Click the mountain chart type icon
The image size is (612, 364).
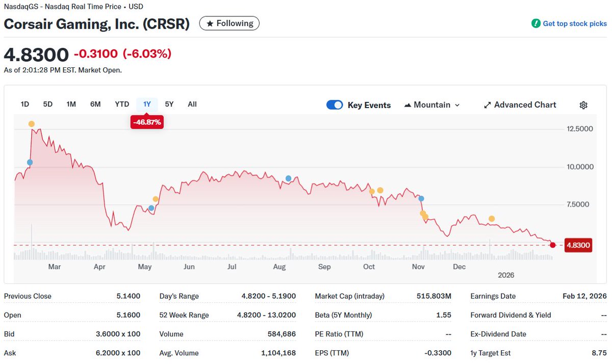[x=407, y=105]
